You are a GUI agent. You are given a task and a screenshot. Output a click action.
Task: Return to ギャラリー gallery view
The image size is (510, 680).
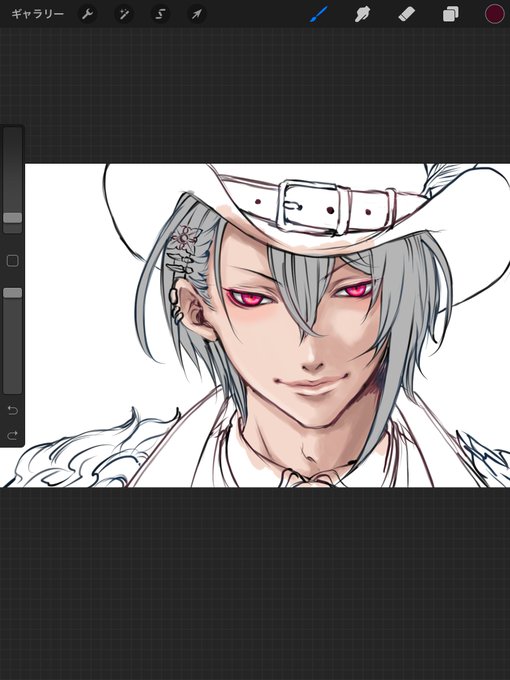tap(37, 14)
